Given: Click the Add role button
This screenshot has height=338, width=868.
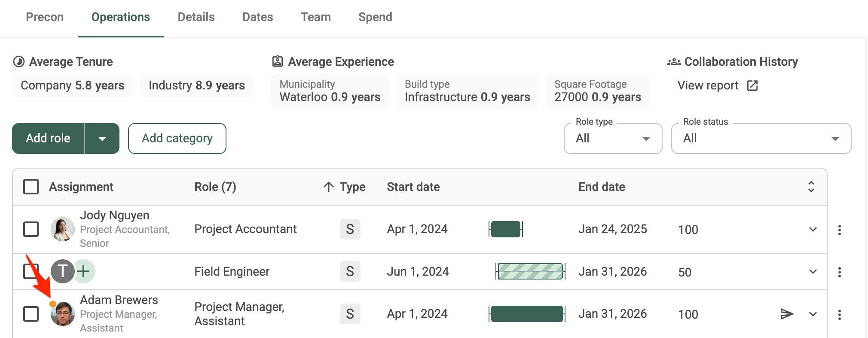Looking at the screenshot, I should point(48,138).
